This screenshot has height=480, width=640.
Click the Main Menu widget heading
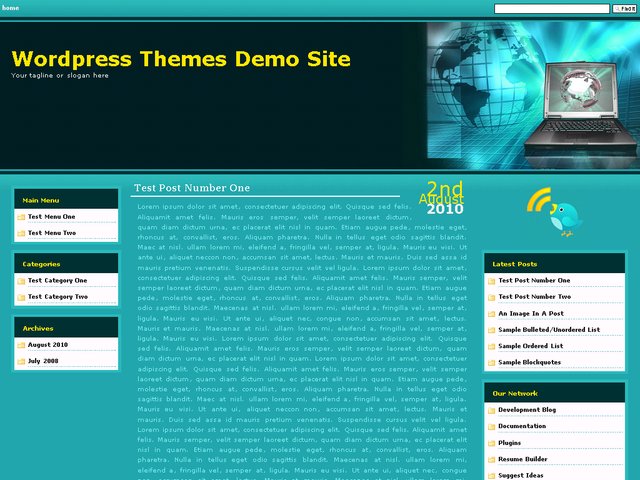41,200
